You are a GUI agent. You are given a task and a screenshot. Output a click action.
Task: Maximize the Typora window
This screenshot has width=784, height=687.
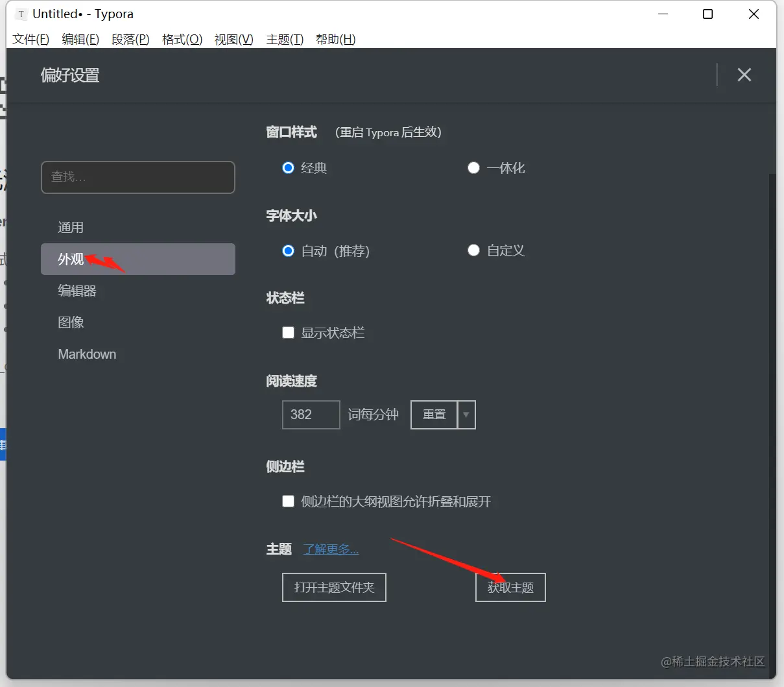click(708, 14)
